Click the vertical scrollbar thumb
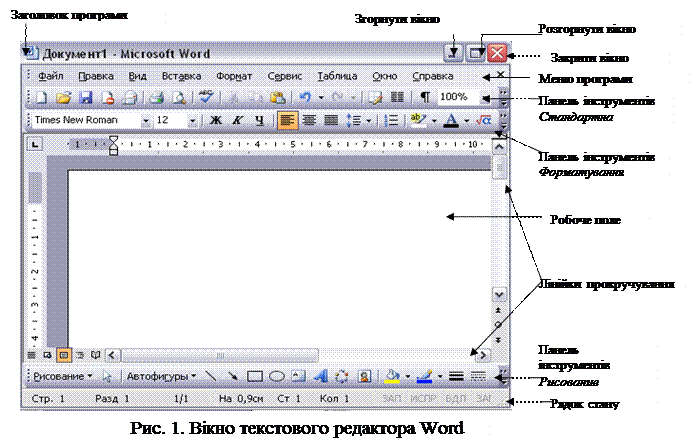 click(x=499, y=168)
